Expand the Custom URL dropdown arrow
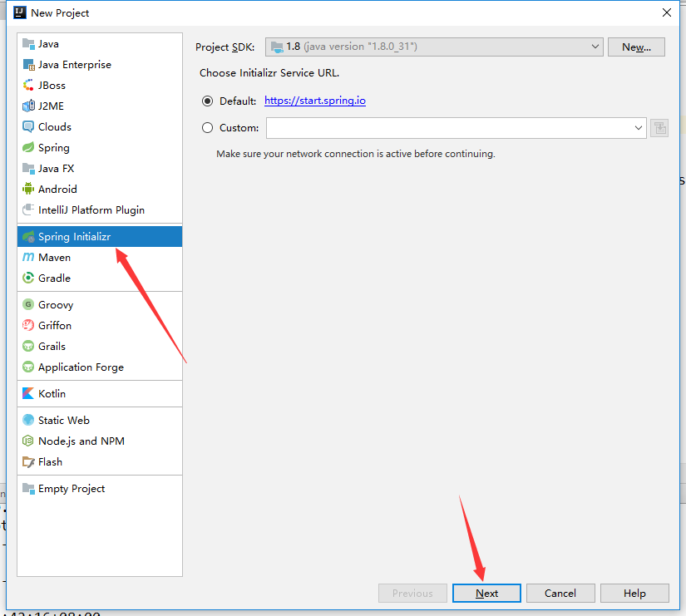Viewport: 686px width, 616px height. [639, 128]
